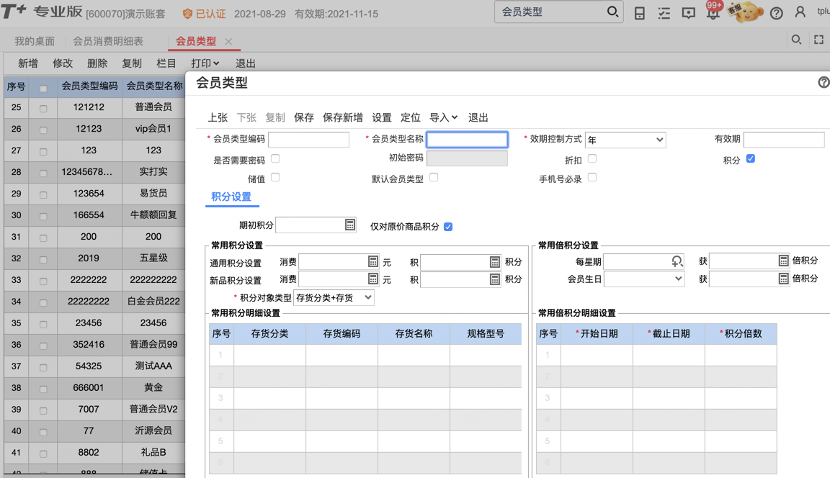Screen dimensions: 830x478
Task: Open the task checklist icon in the top bar
Action: (664, 13)
